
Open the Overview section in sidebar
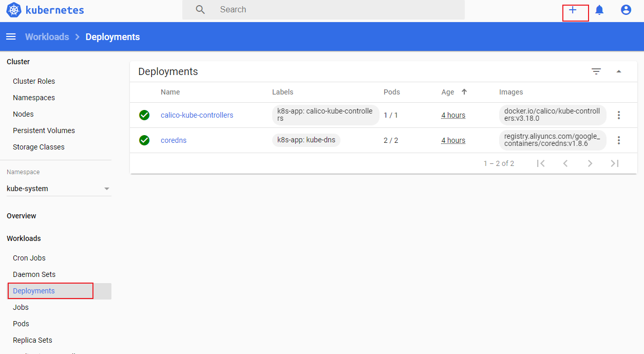tap(22, 216)
